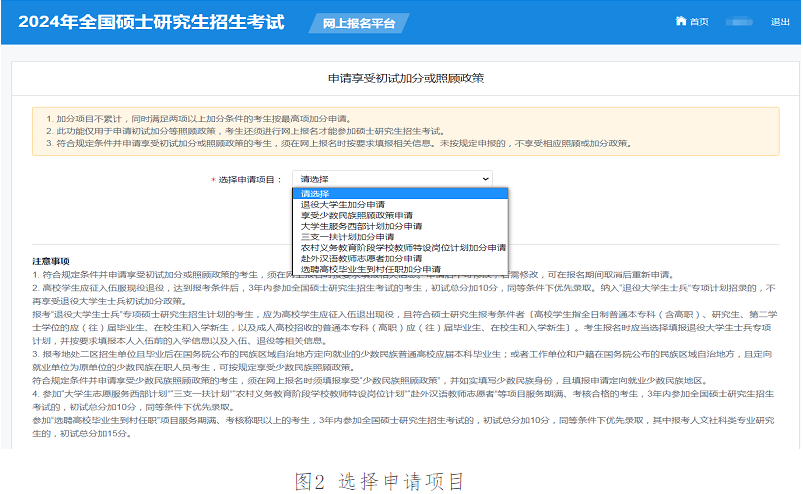
Task: Click the blurred username in header
Action: pyautogui.click(x=739, y=22)
